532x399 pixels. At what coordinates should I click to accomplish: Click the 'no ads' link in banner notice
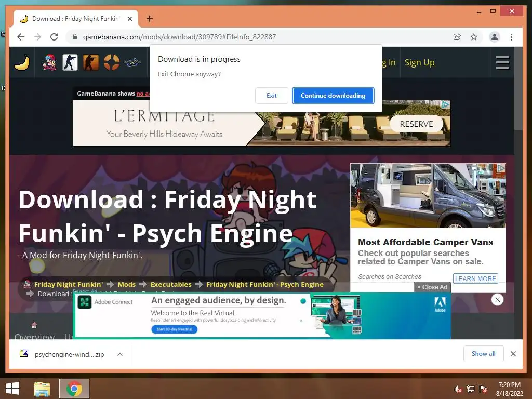click(142, 94)
